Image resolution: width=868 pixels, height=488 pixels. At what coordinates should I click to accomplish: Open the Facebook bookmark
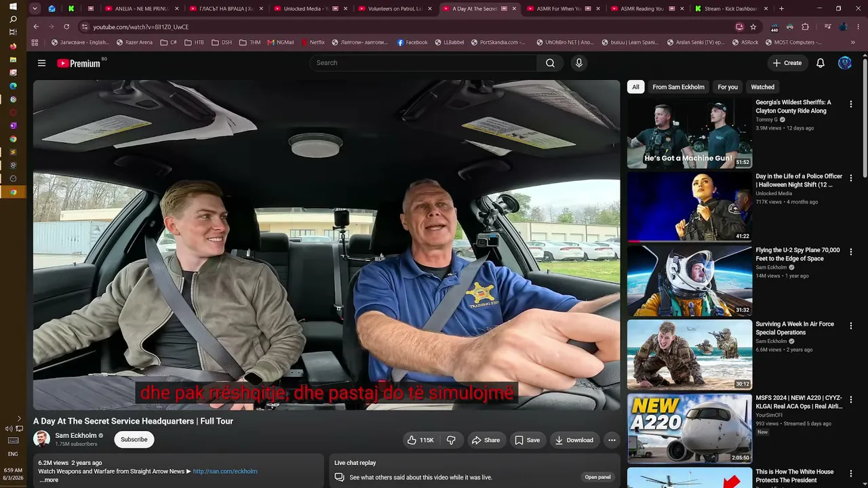pos(412,42)
